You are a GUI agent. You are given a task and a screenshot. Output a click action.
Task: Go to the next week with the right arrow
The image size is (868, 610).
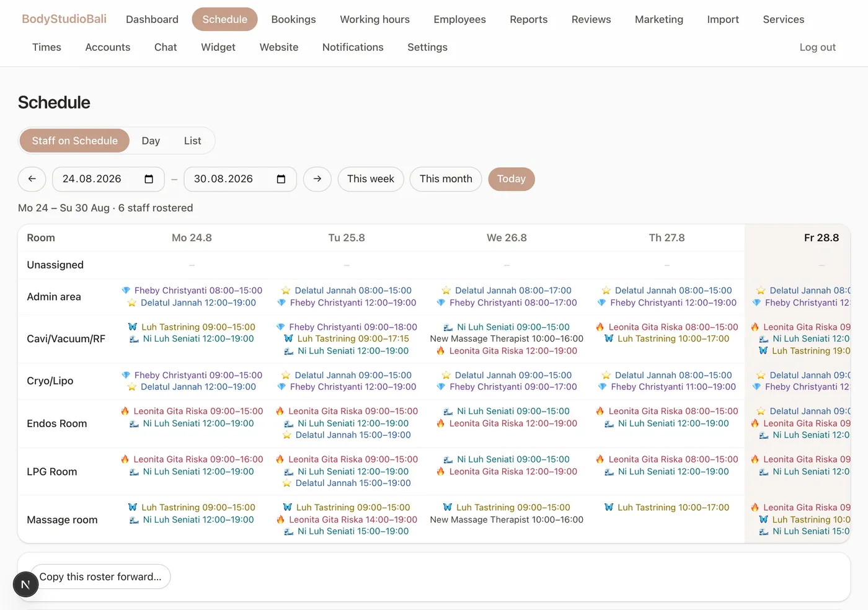pos(317,179)
